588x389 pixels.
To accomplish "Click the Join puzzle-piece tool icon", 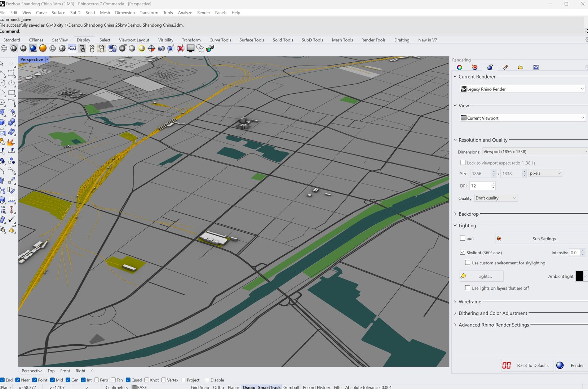I will [2, 142].
